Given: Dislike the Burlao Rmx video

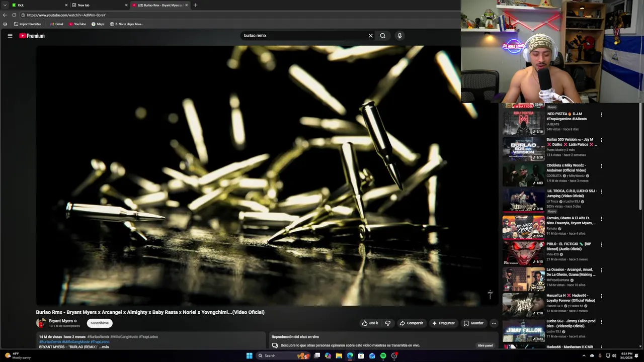Looking at the screenshot, I should (x=387, y=323).
